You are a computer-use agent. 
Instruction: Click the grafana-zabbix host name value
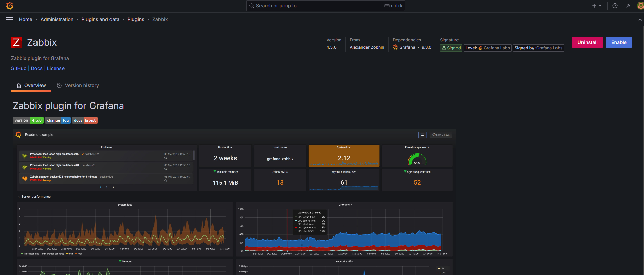(x=280, y=159)
